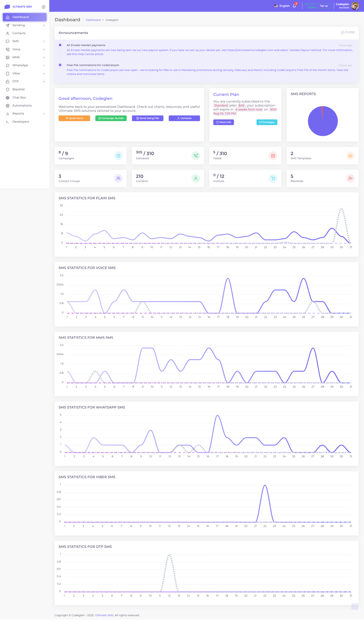Click the Failed red X icon
The image size is (364, 620).
273,156
